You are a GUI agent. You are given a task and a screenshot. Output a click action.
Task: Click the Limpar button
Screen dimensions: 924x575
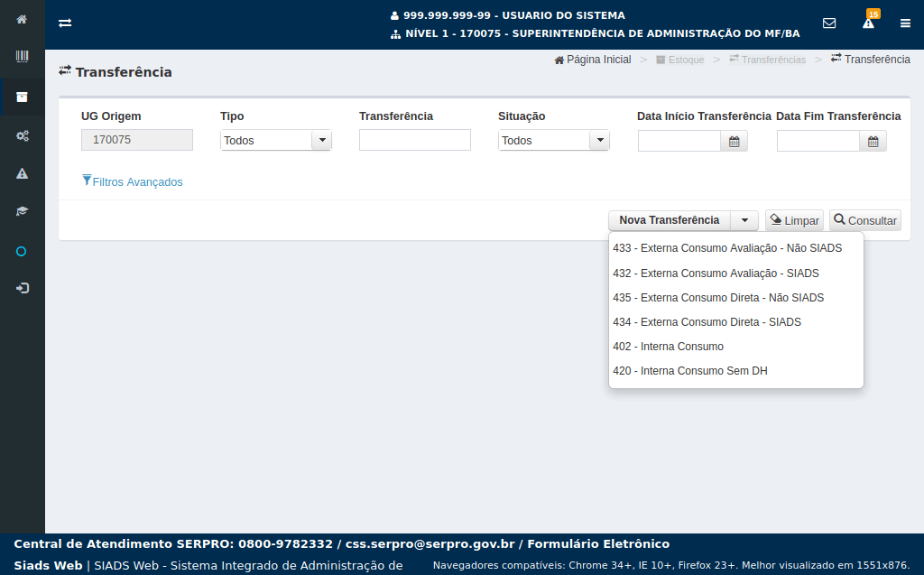coord(794,220)
